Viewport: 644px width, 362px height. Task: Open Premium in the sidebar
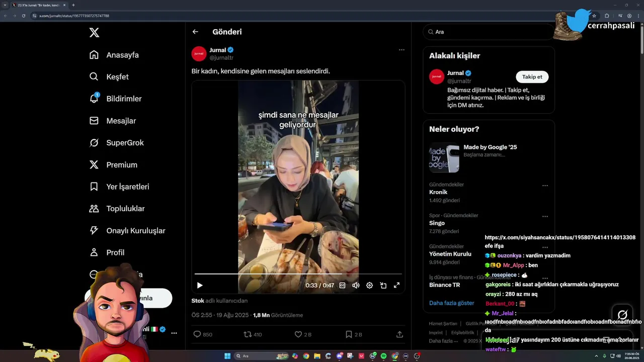coord(113,164)
